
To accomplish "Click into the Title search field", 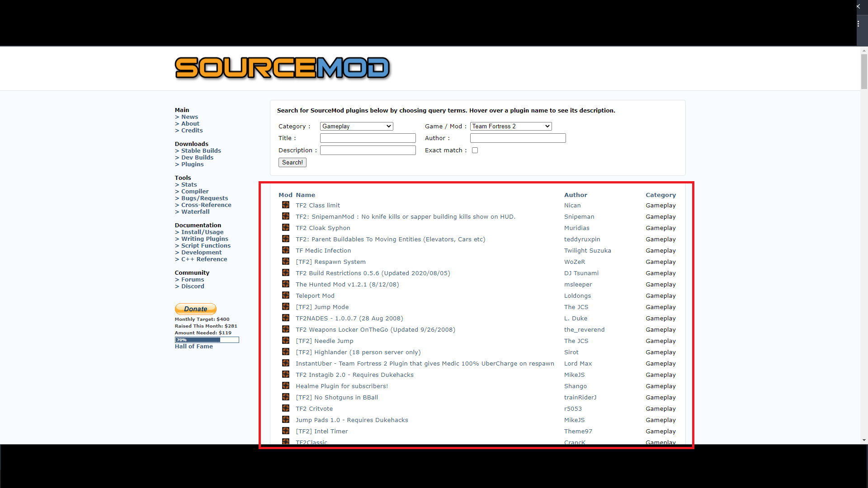I will tap(368, 138).
